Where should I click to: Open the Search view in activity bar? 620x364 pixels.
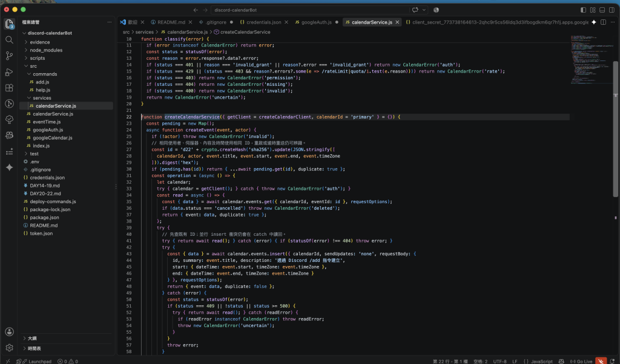[9, 40]
